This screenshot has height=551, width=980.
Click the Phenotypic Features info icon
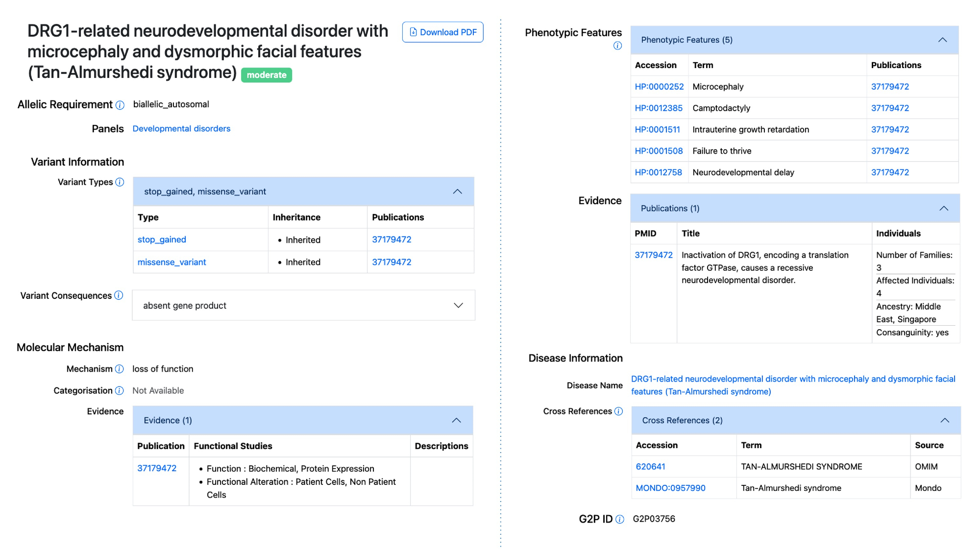point(617,46)
